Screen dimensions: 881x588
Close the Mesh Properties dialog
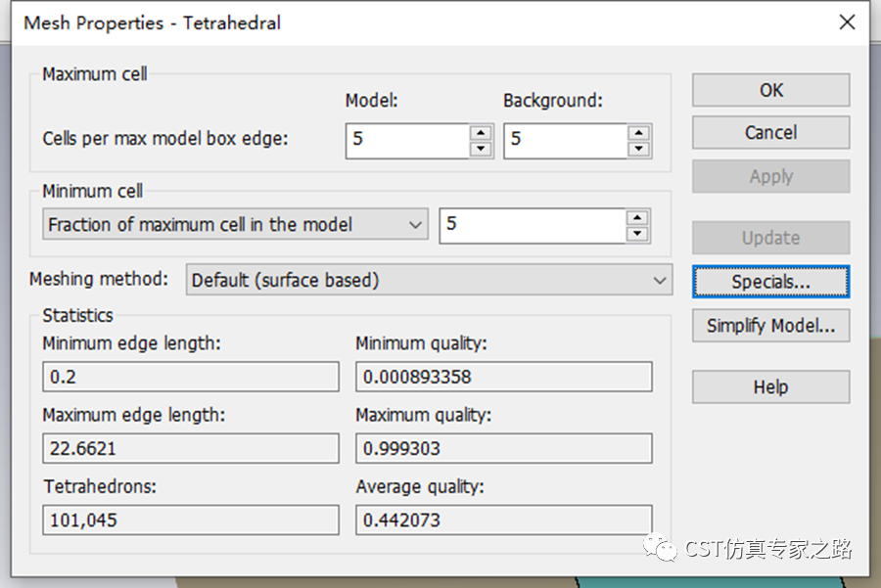tap(847, 23)
